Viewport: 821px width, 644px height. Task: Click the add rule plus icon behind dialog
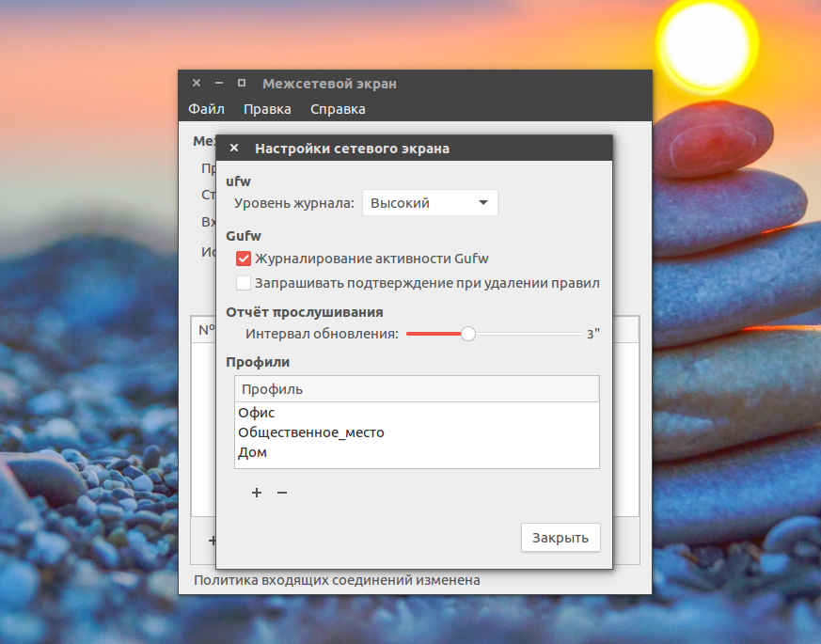coord(212,541)
